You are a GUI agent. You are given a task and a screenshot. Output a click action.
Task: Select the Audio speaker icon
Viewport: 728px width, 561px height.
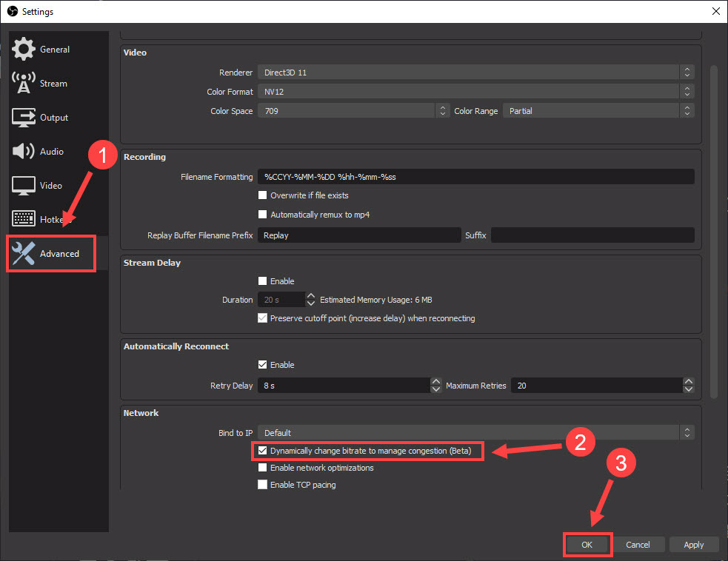23,151
